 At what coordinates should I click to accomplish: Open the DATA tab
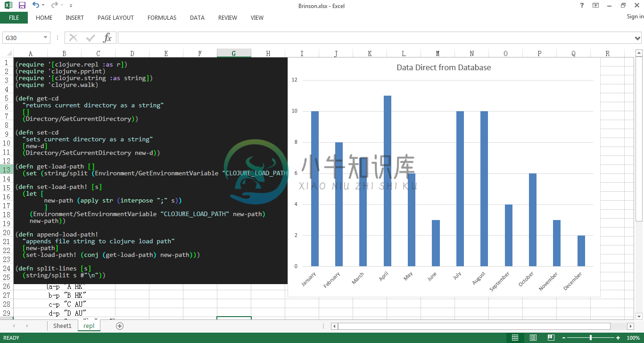pyautogui.click(x=197, y=18)
